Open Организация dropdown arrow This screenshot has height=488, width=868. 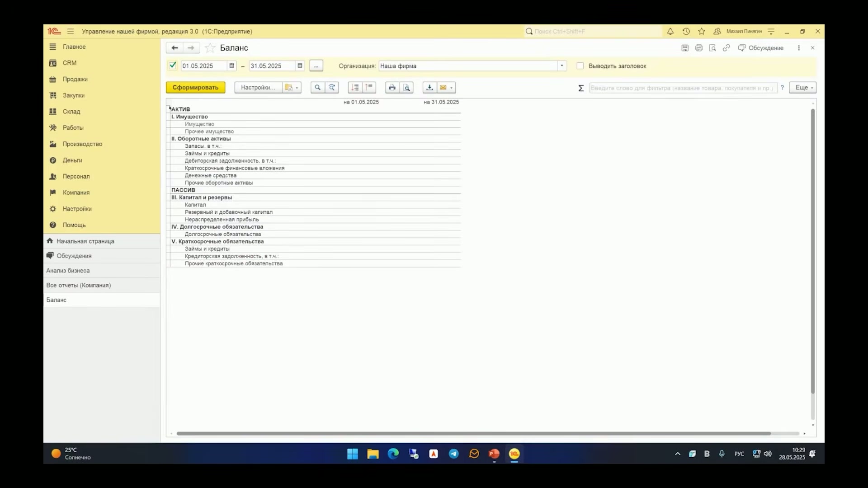[562, 66]
